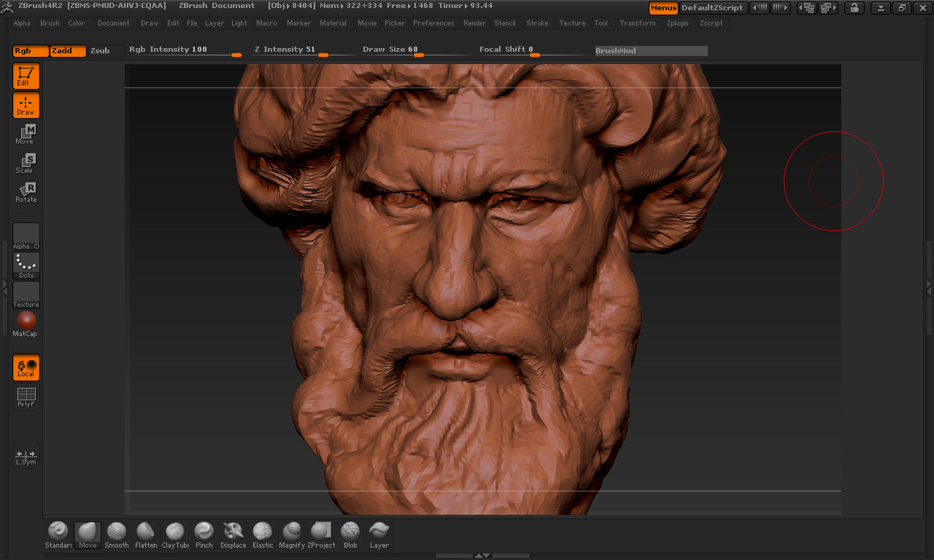Open the Dots stroke type picker
The height and width of the screenshot is (560, 934).
26,265
